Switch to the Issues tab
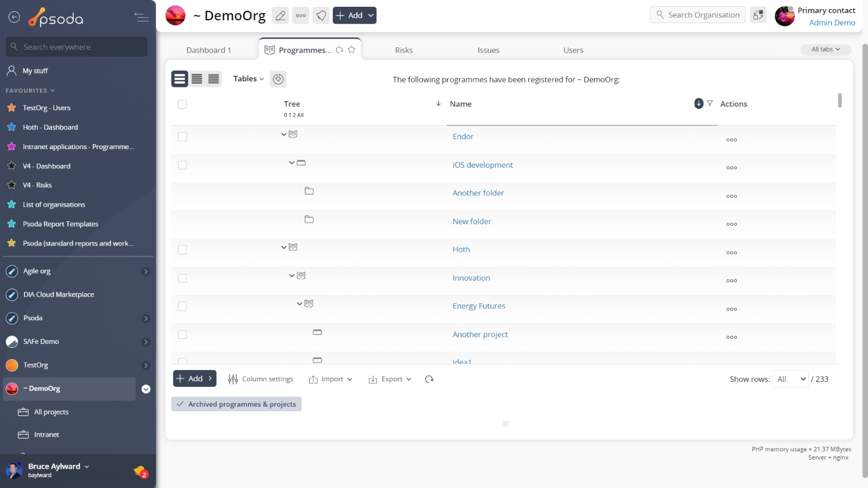 489,50
